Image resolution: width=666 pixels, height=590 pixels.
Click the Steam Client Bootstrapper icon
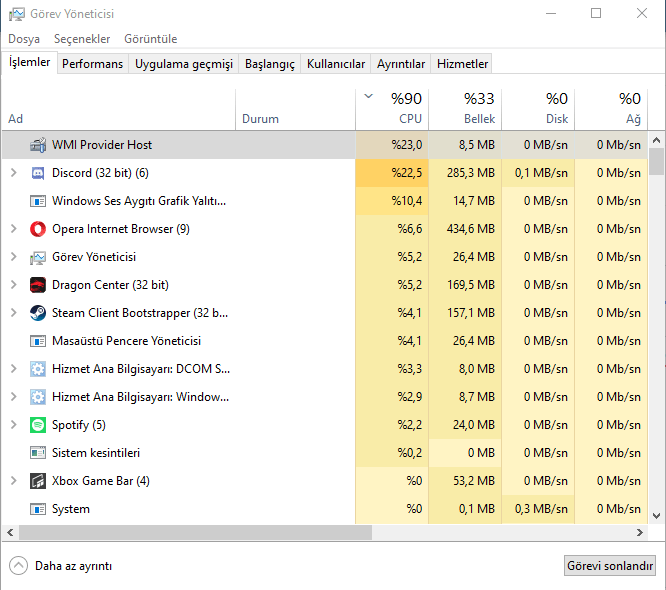click(38, 313)
